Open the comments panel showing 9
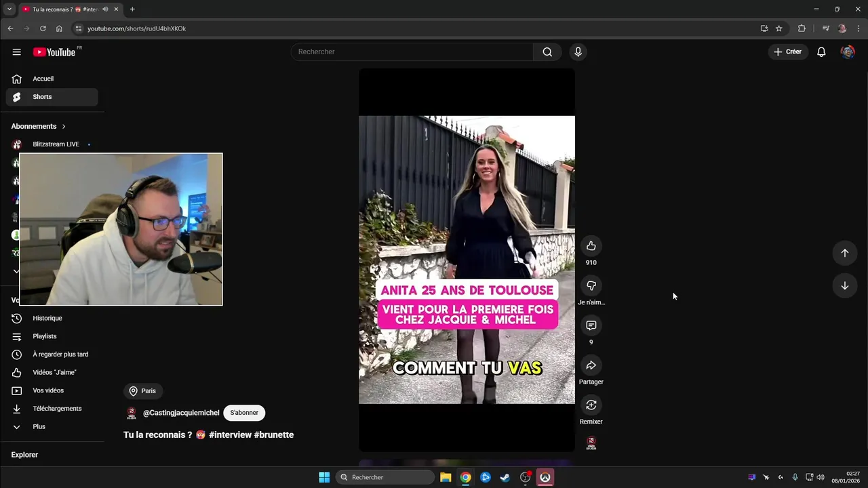 pos(591,325)
